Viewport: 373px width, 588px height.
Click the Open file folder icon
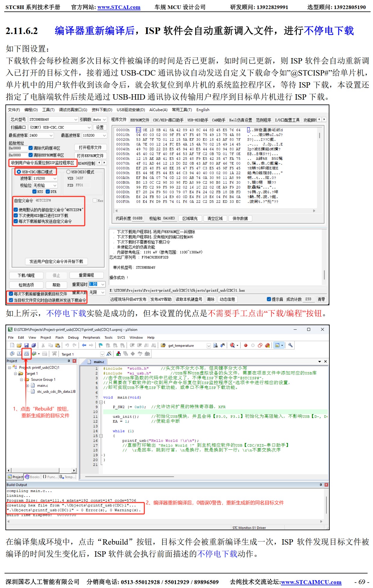point(19,345)
